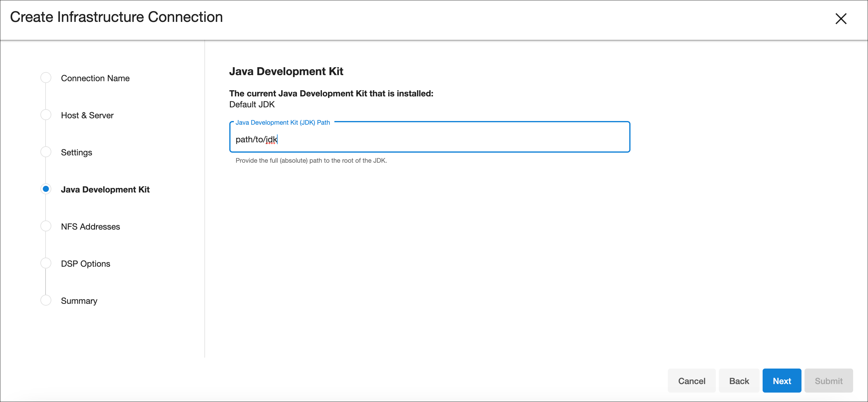Click inside the JDK Path input field
Viewport: 868px width, 402px height.
point(429,139)
